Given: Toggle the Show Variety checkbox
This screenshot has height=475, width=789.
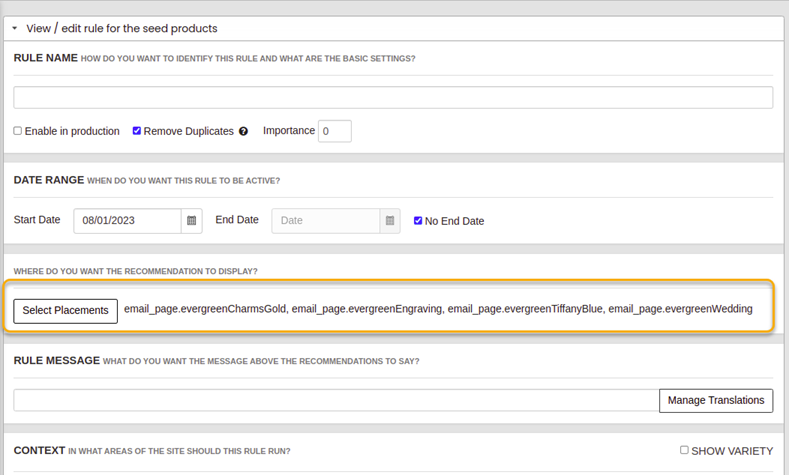Looking at the screenshot, I should (x=684, y=450).
